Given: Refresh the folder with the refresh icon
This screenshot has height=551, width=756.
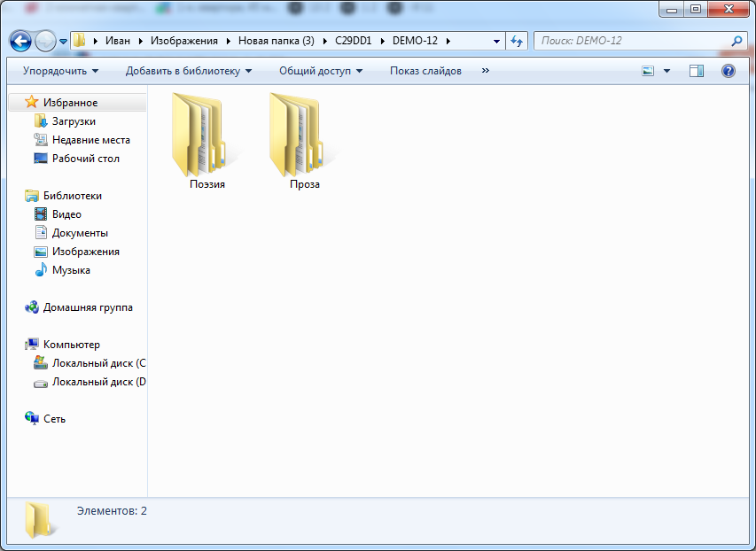Looking at the screenshot, I should point(517,42).
